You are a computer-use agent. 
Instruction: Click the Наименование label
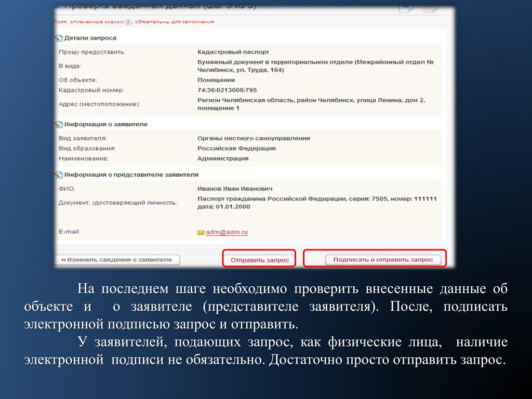84,158
